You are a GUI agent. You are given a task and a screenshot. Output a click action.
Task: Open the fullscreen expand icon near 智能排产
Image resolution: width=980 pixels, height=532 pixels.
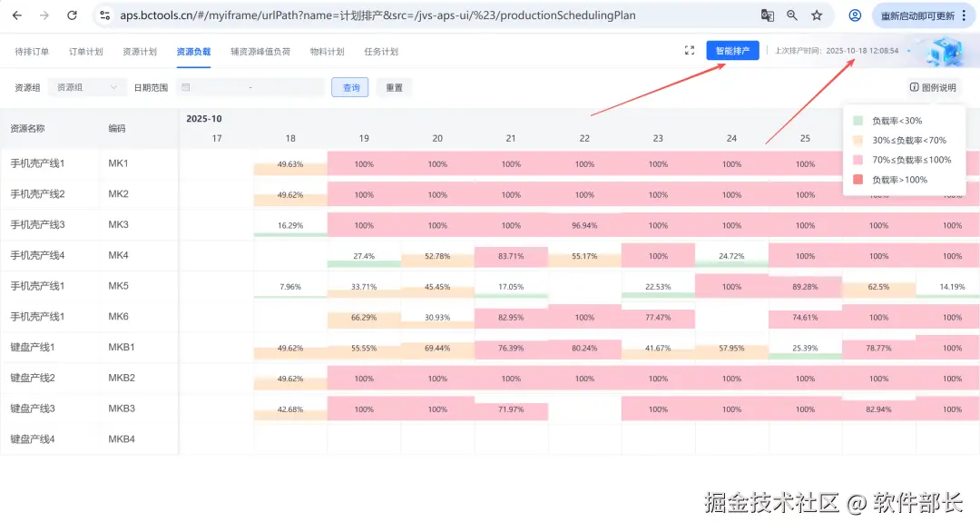coord(689,52)
